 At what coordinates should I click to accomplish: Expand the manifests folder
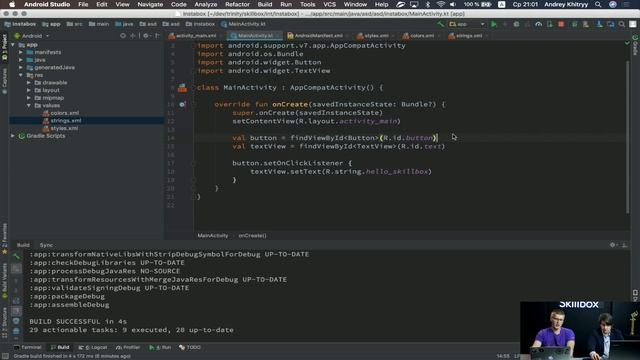(21, 52)
